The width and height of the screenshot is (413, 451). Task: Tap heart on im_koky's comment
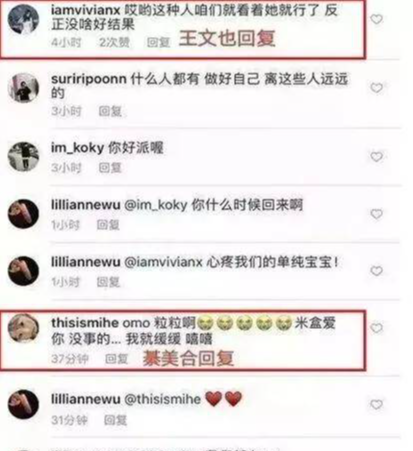coord(377,157)
